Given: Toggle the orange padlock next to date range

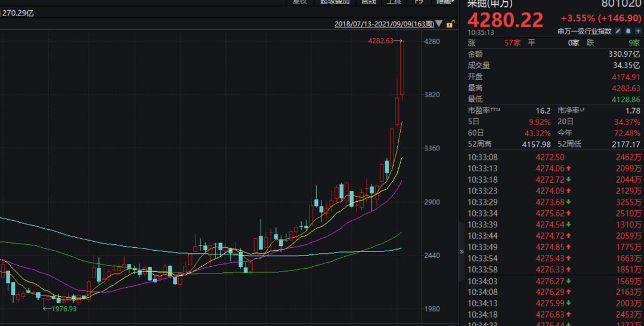Looking at the screenshot, I should 450,24.
